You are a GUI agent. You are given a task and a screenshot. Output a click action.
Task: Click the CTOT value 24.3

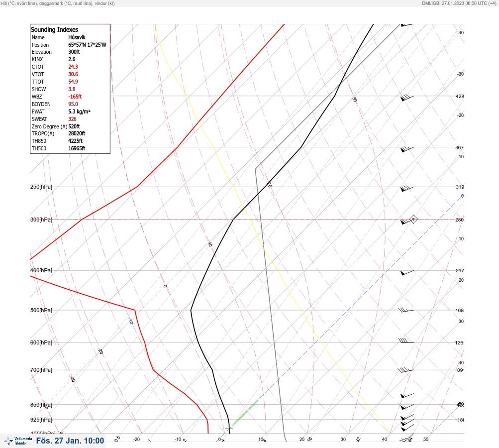click(73, 67)
